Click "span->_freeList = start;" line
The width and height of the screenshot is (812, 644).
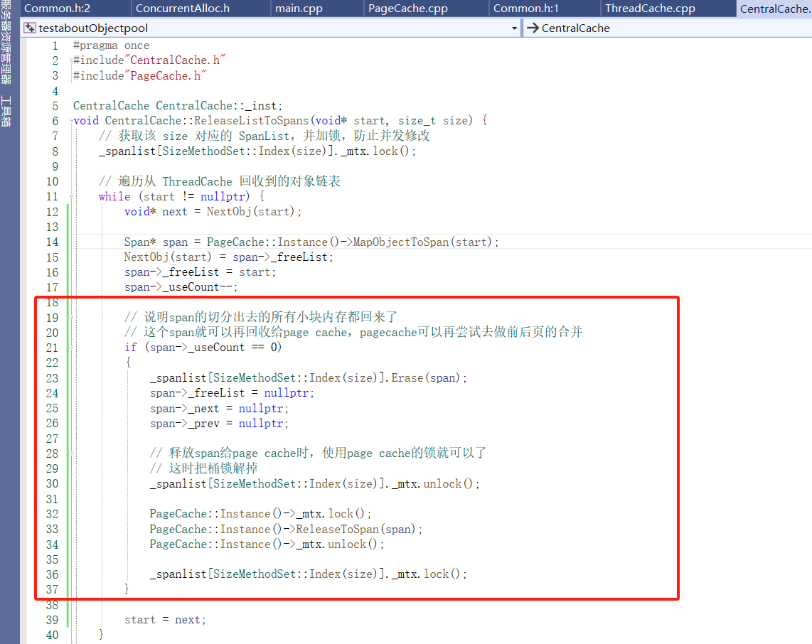pos(200,272)
